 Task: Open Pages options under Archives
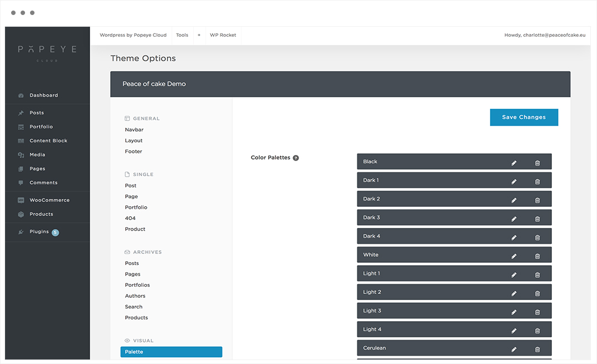[132, 274]
